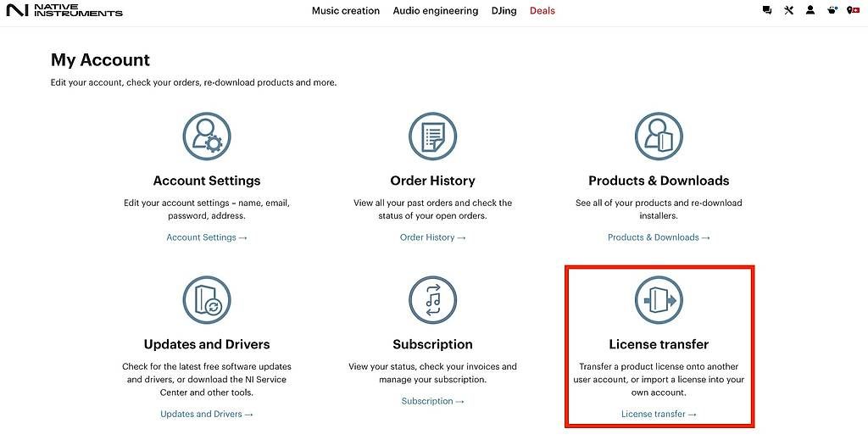868x440 pixels.
Task: Follow the 'Products & Downloads →' link
Action: coord(659,237)
